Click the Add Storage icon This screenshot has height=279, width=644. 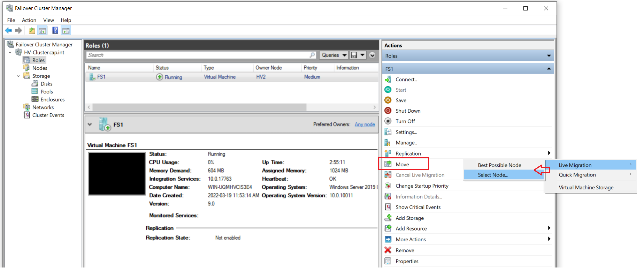[x=388, y=218]
